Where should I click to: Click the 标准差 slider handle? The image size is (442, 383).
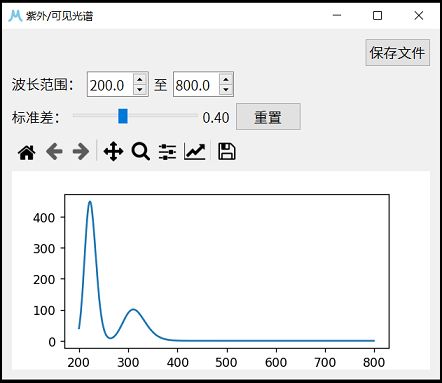pyautogui.click(x=123, y=116)
